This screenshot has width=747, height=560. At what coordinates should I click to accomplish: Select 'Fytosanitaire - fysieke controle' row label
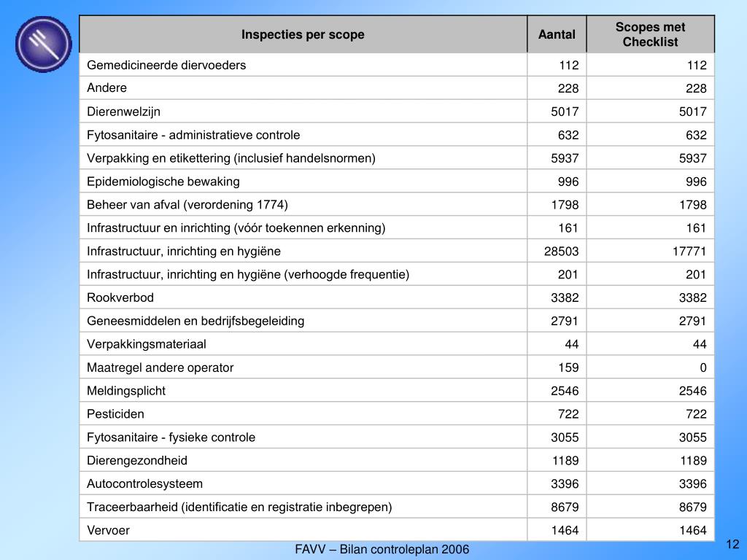click(x=171, y=437)
